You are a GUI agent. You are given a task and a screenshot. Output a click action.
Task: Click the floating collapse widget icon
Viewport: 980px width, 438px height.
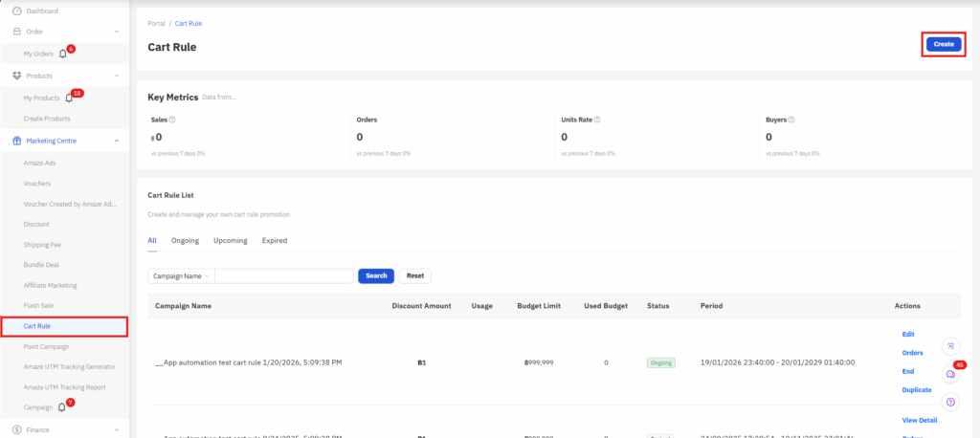point(950,347)
